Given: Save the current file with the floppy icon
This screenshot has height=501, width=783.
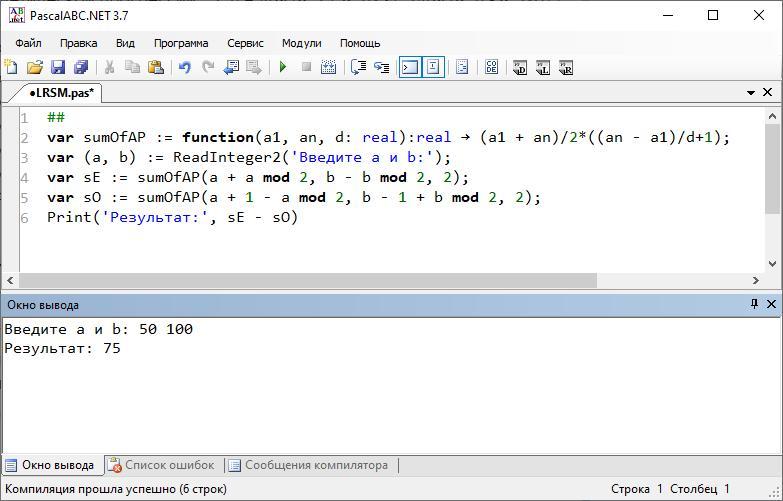Looking at the screenshot, I should (x=58, y=66).
